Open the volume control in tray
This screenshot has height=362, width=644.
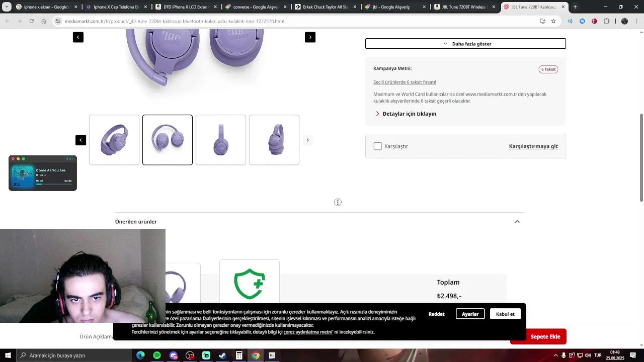(588, 355)
